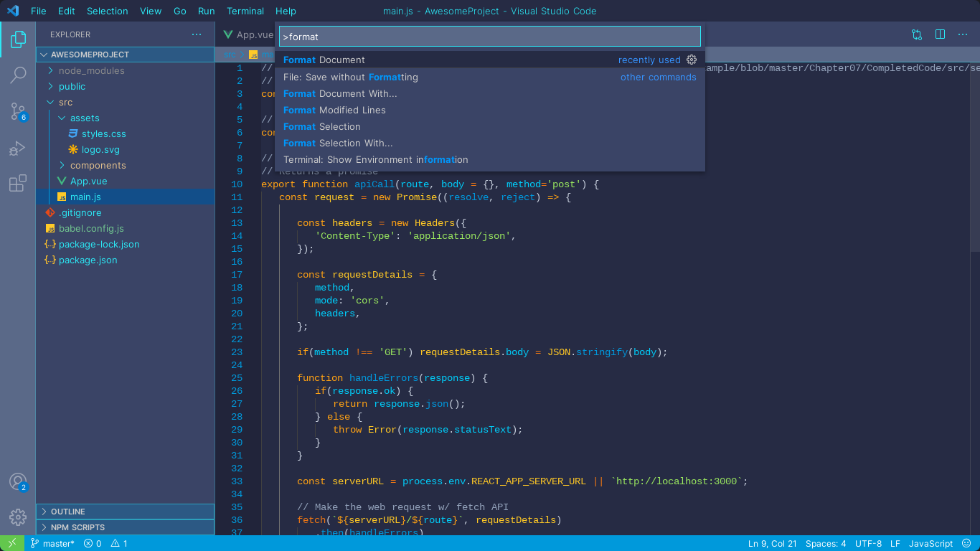Open Source Control view with 6 badge
Screen dimensions: 980x551
click(x=18, y=112)
